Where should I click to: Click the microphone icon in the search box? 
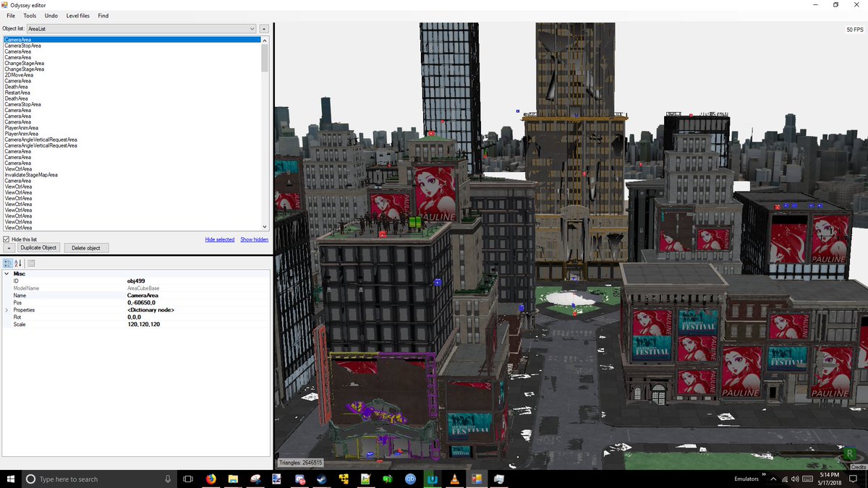pos(167,479)
